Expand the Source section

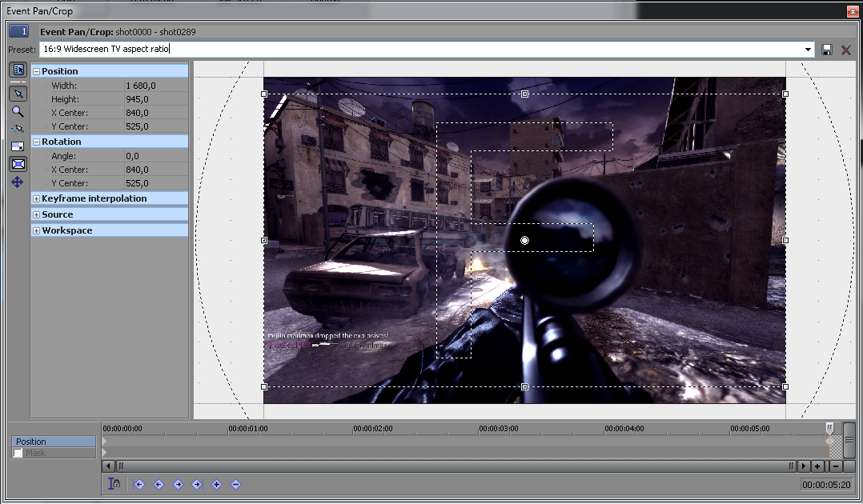(36, 214)
